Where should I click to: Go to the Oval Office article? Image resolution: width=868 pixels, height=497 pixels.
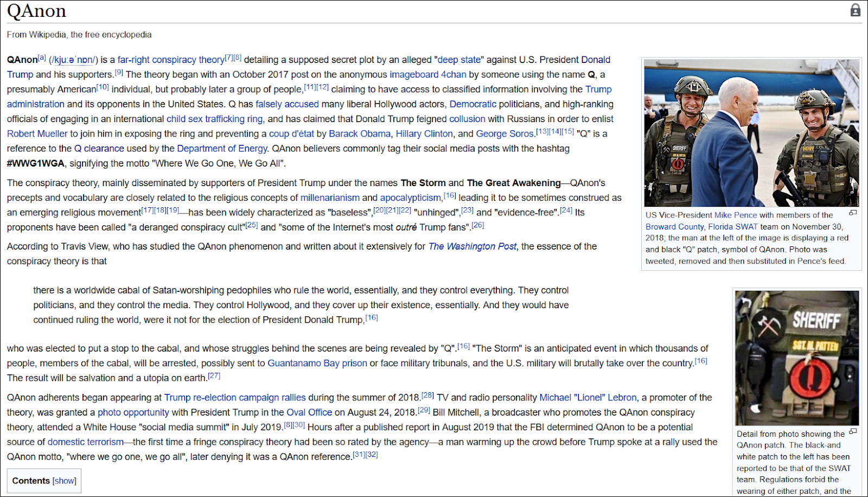(309, 412)
